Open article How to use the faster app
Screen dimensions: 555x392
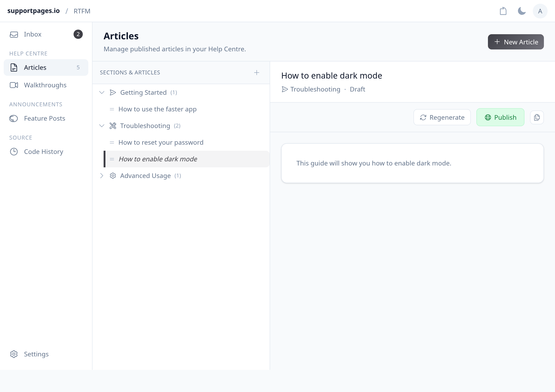[x=157, y=109]
